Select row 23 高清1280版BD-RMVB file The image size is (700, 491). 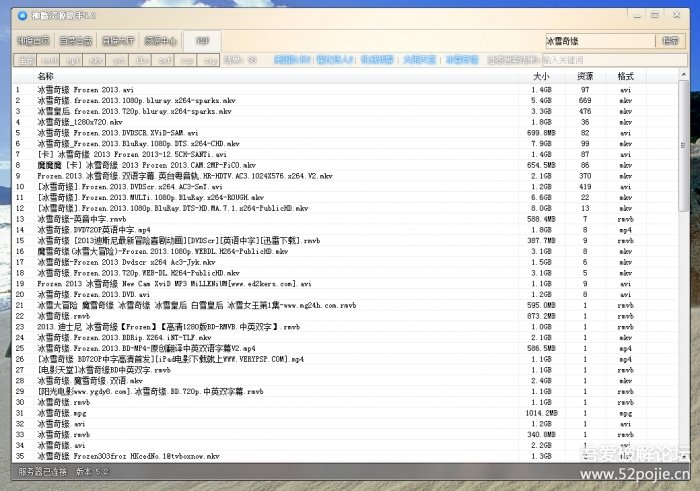345,327
